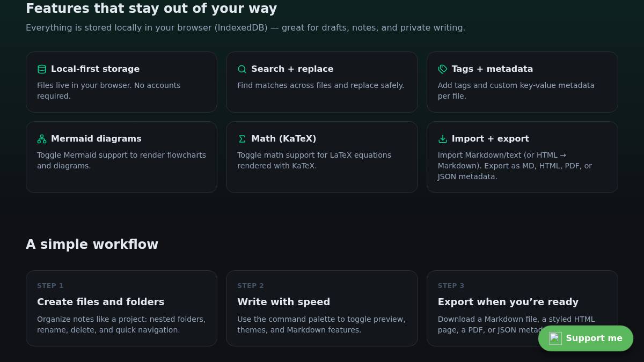The height and width of the screenshot is (362, 644).
Task: Open the Tags + metadata feature card
Action: coord(522,82)
